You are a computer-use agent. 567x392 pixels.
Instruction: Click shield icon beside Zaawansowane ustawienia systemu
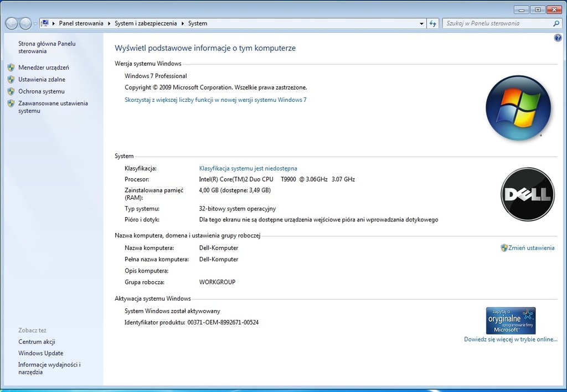click(x=11, y=104)
